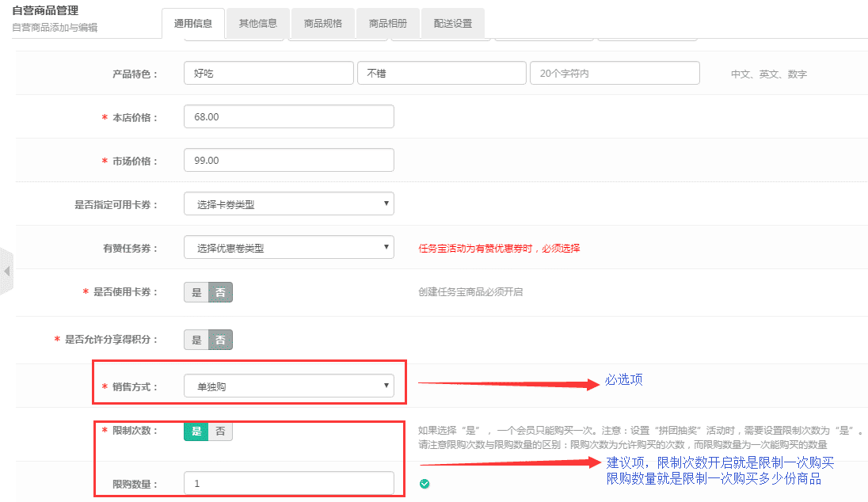Go to the 商品相册 tab
Image resolution: width=868 pixels, height=502 pixels.
pos(388,24)
